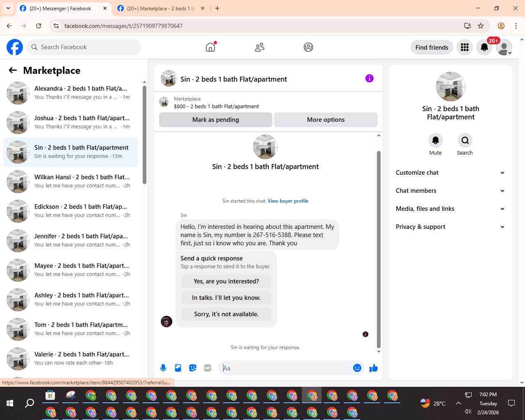Open conversation information purple icon
This screenshot has height=420, width=525.
click(x=370, y=78)
